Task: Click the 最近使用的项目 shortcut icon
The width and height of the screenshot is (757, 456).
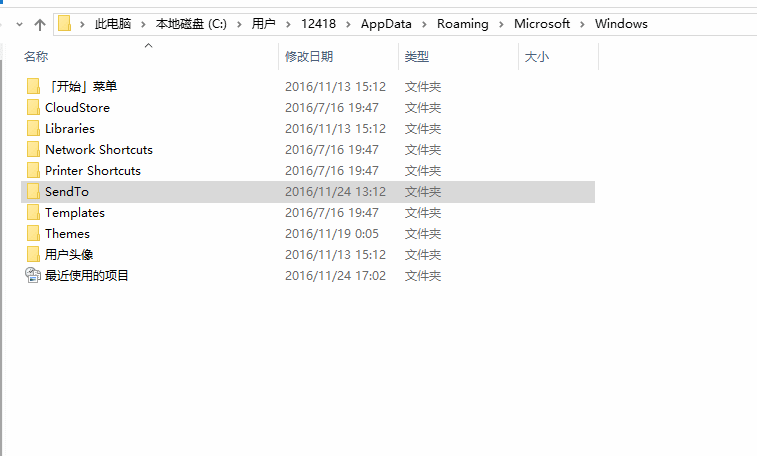Action: (33, 276)
